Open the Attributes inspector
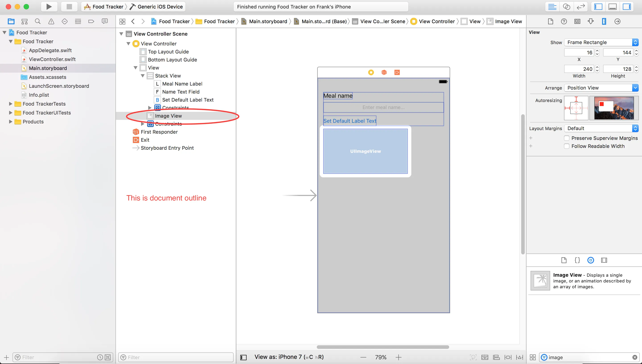The width and height of the screenshot is (642, 364). point(591,22)
